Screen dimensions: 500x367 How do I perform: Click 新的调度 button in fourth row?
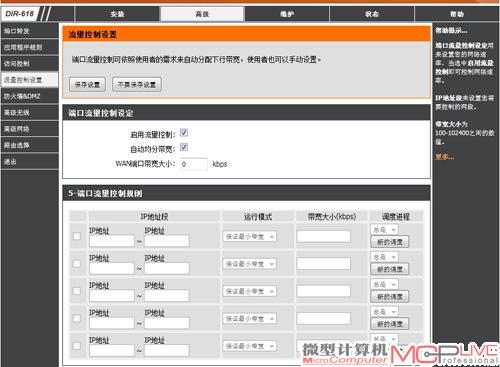[x=390, y=324]
